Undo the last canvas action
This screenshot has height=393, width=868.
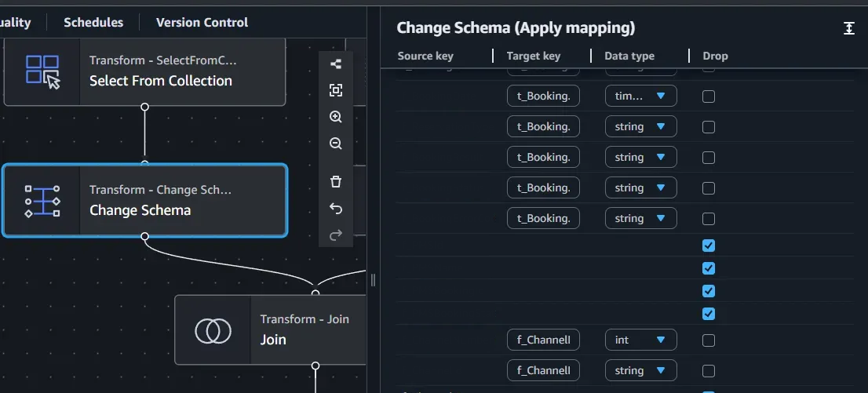336,209
